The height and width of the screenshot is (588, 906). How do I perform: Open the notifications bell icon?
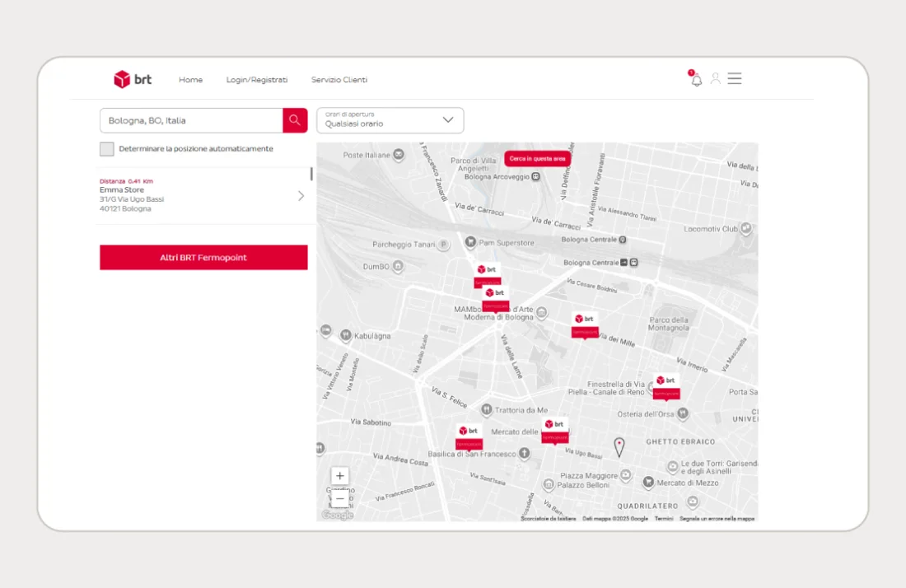coord(696,79)
